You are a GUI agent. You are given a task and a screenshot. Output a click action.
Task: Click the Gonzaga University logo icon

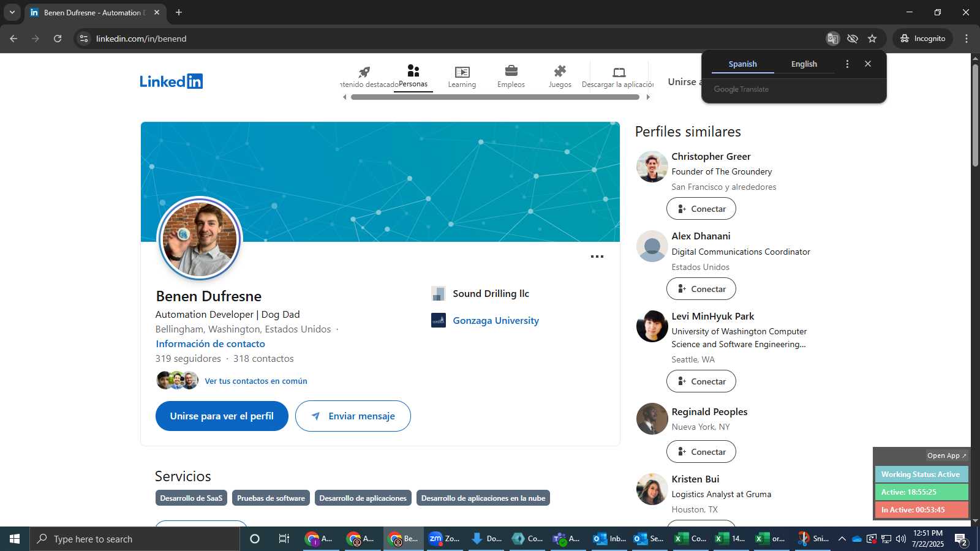[439, 320]
